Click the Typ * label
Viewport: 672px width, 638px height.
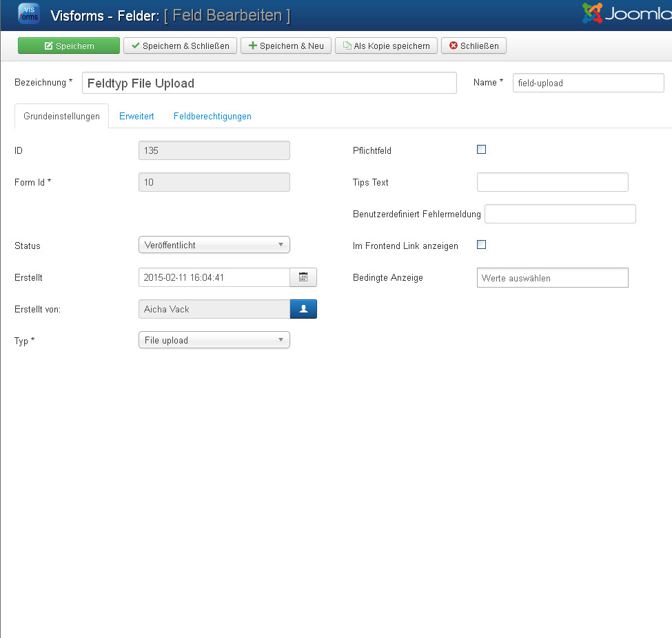point(24,341)
